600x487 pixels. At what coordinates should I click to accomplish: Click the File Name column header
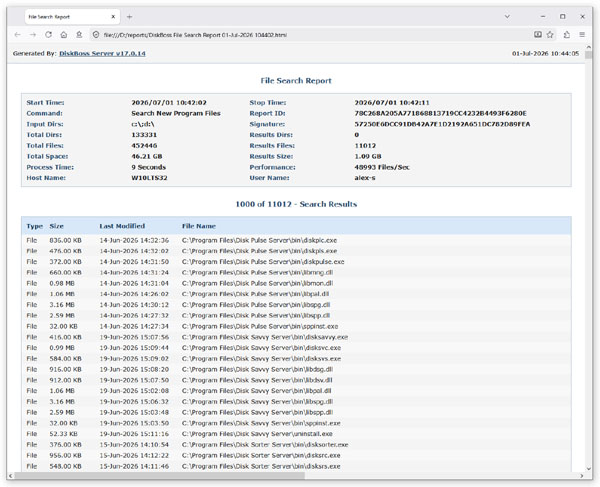[x=199, y=226]
